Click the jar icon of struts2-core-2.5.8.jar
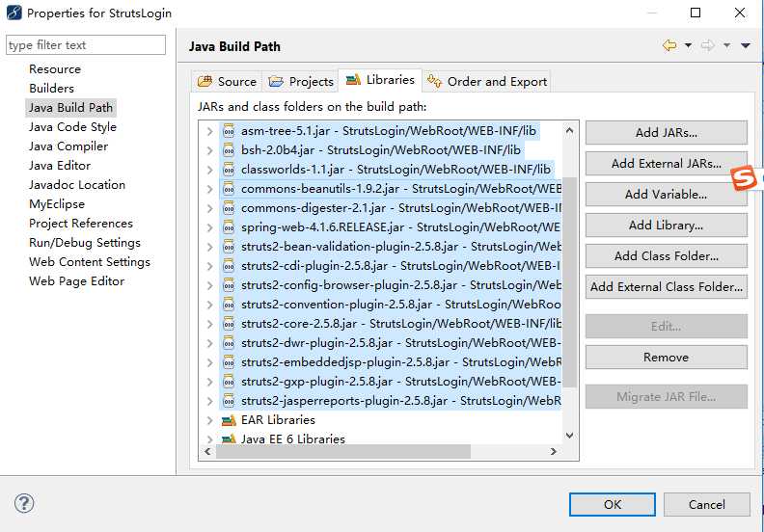 click(x=229, y=324)
